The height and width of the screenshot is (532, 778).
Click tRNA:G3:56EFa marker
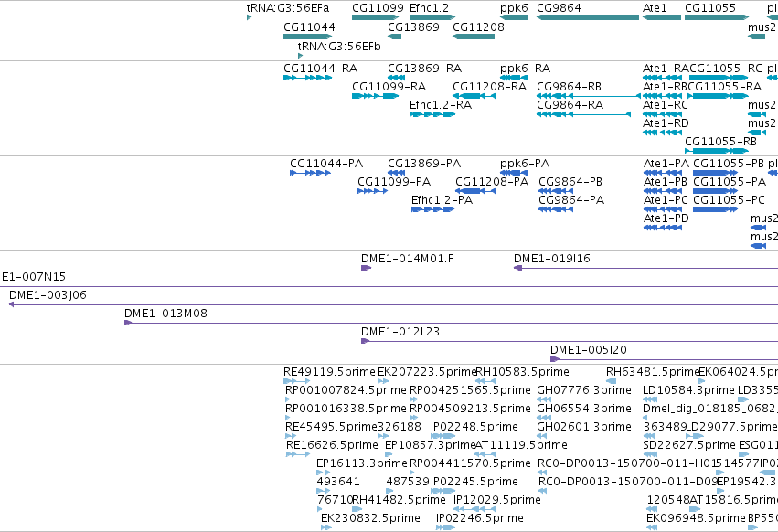coord(249,17)
